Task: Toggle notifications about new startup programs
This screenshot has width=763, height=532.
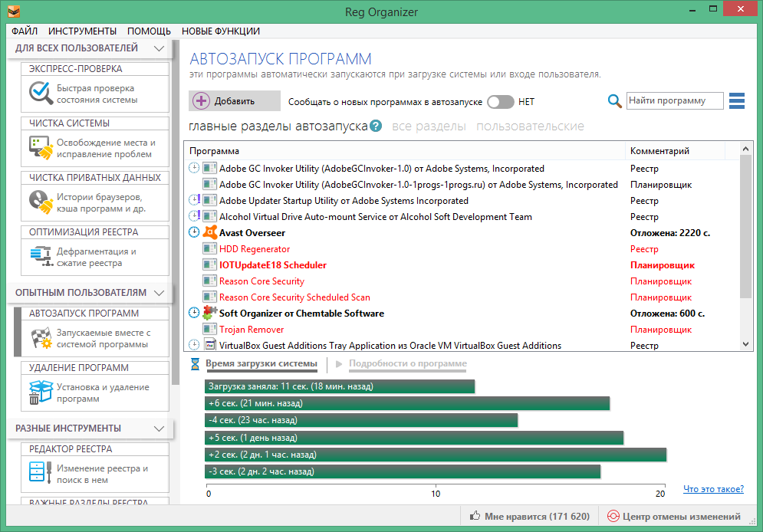Action: pyautogui.click(x=500, y=101)
